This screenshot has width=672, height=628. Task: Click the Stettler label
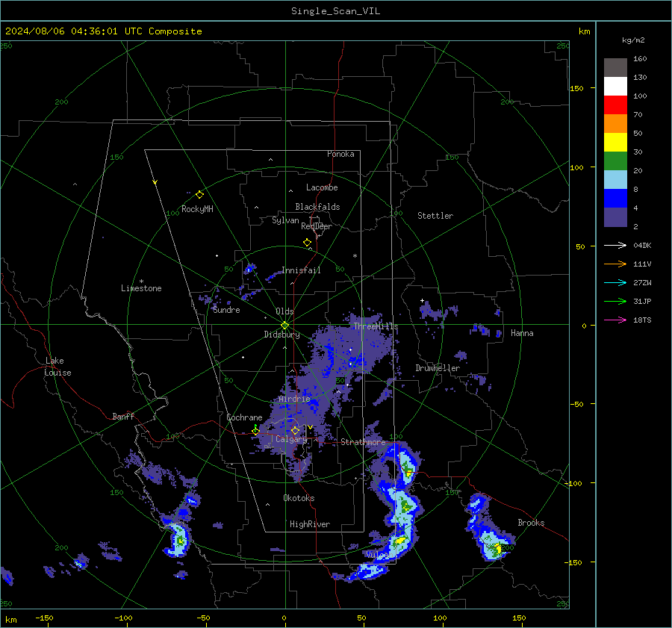point(435,216)
